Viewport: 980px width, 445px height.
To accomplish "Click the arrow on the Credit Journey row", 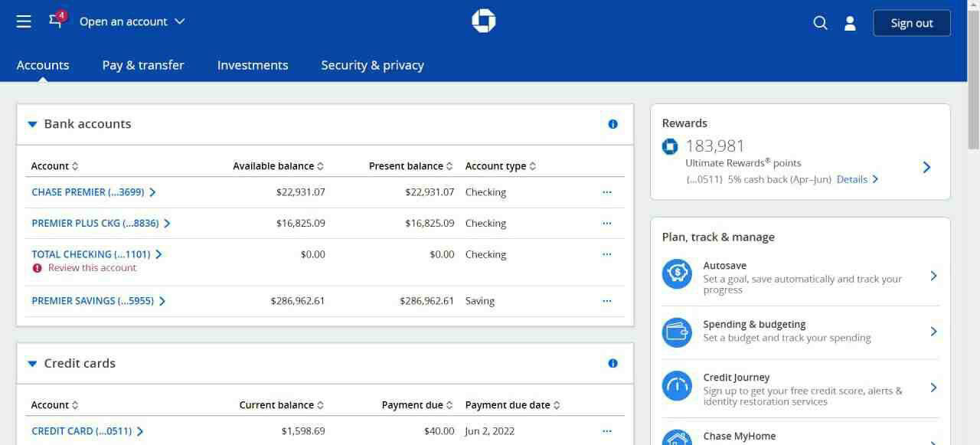I will pyautogui.click(x=933, y=388).
